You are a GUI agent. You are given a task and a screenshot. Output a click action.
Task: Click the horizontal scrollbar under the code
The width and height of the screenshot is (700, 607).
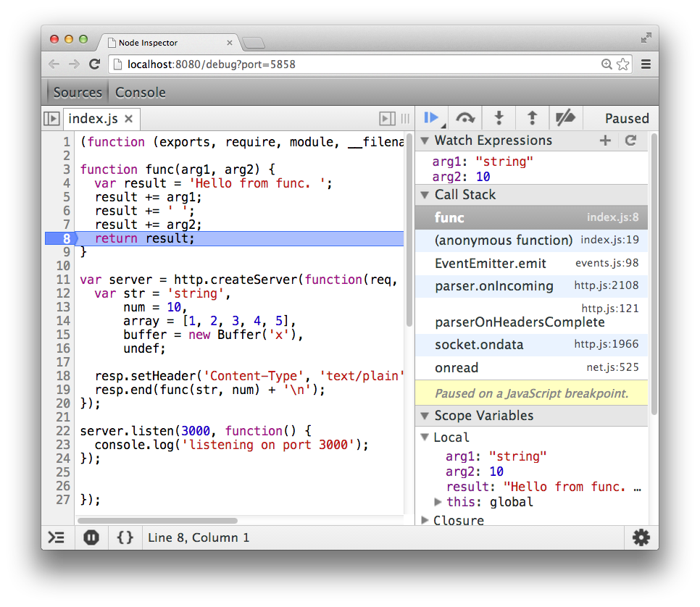pos(157,520)
